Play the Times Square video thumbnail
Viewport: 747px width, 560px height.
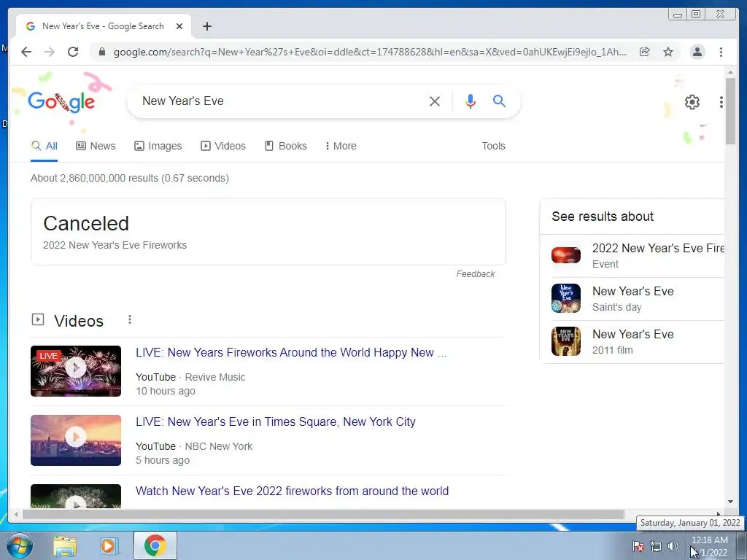click(76, 440)
